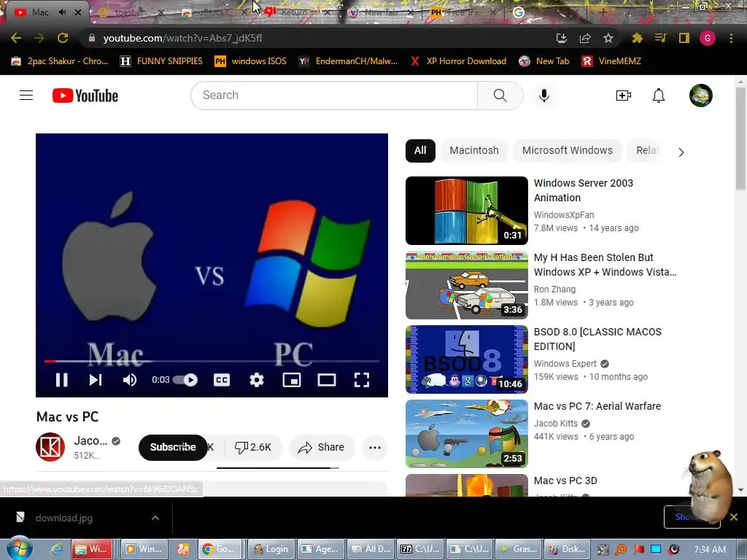
Task: Click the youtube.com address bar
Action: pos(314,38)
